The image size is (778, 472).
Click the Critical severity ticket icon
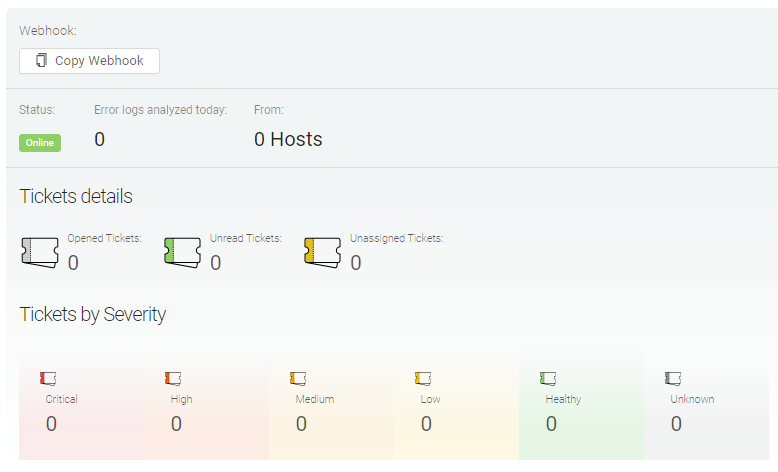(x=47, y=378)
